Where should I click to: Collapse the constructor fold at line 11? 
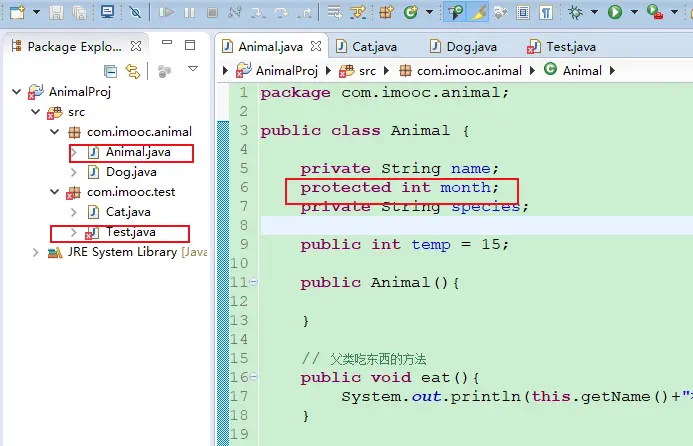[x=253, y=283]
